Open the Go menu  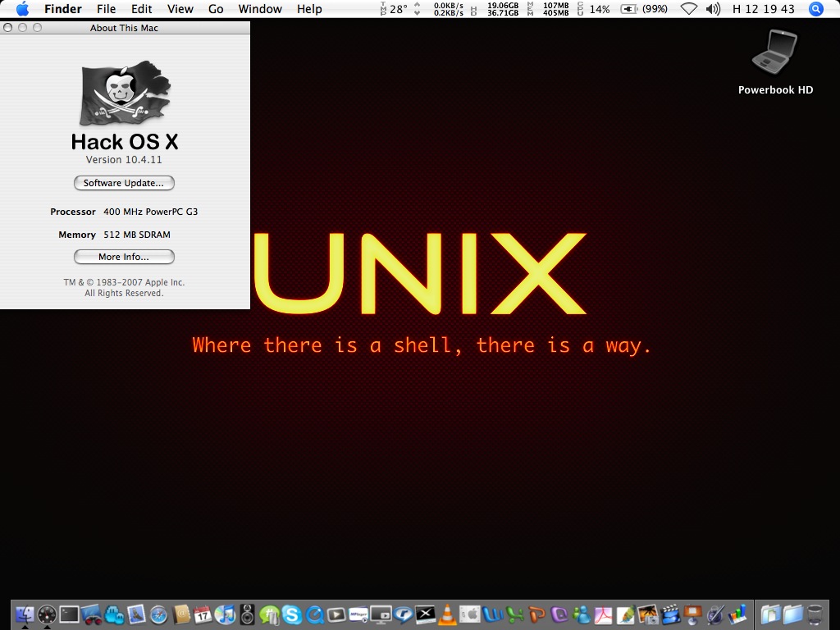[216, 9]
